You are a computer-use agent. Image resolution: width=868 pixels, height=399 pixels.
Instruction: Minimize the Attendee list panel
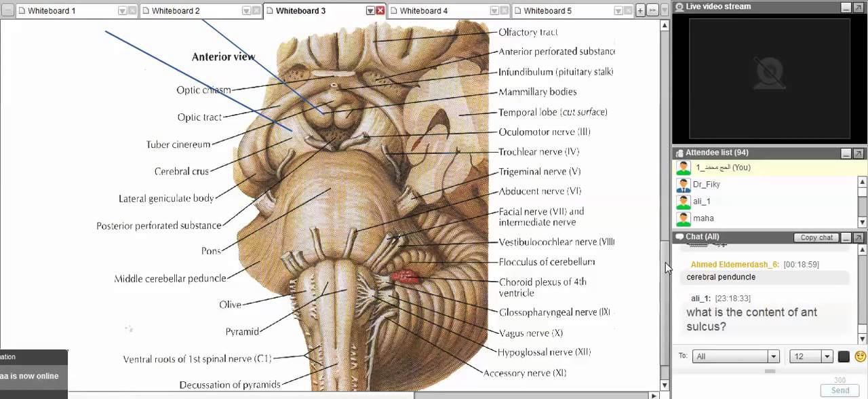pyautogui.click(x=846, y=154)
